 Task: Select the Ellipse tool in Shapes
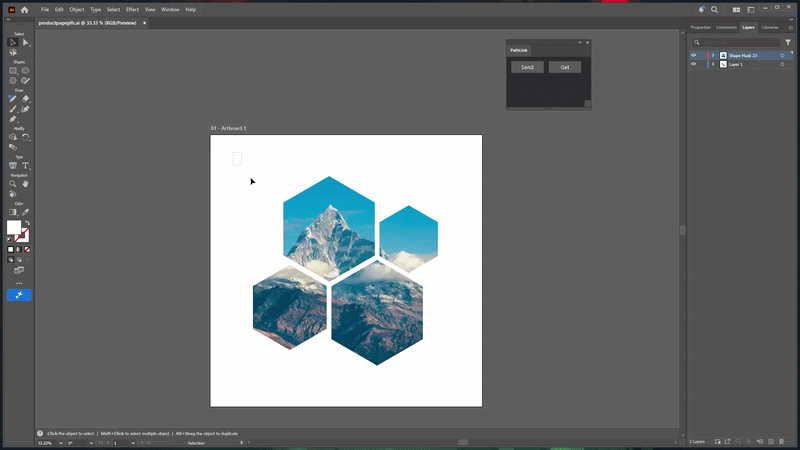26,71
